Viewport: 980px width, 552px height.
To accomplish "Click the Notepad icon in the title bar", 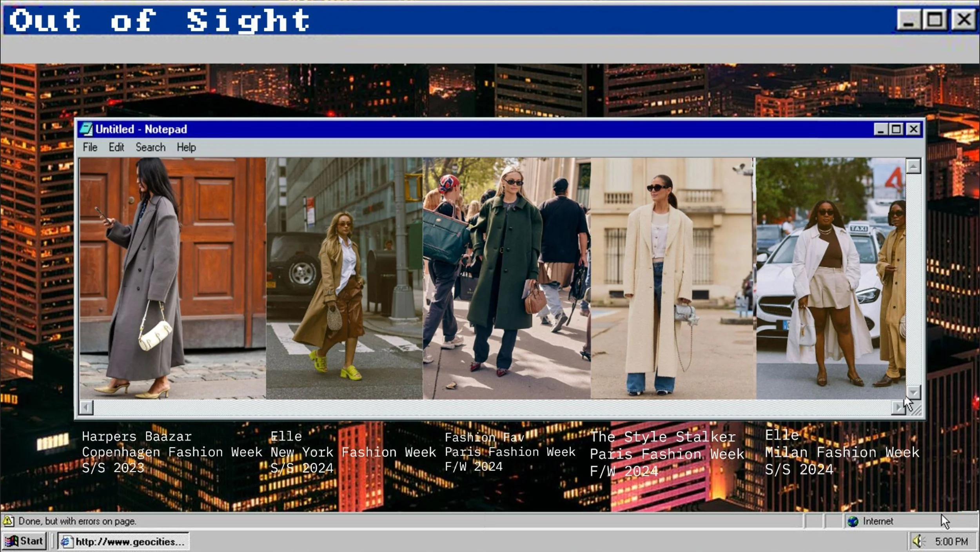I will coord(86,129).
